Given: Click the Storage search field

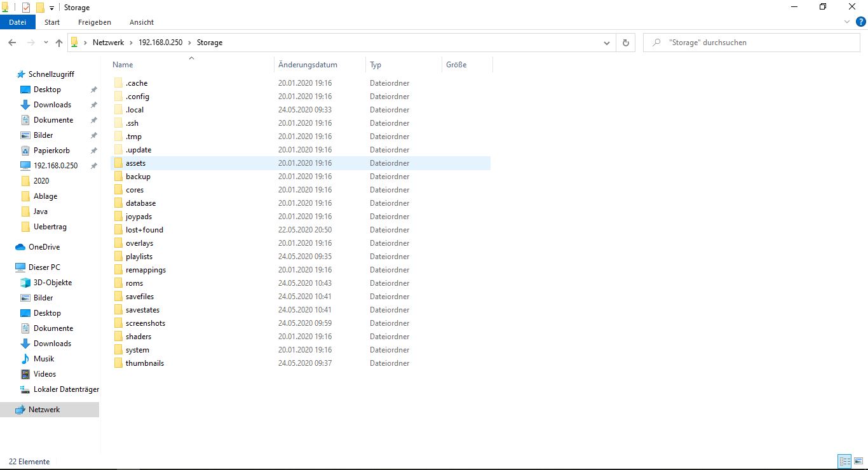Looking at the screenshot, I should [752, 43].
